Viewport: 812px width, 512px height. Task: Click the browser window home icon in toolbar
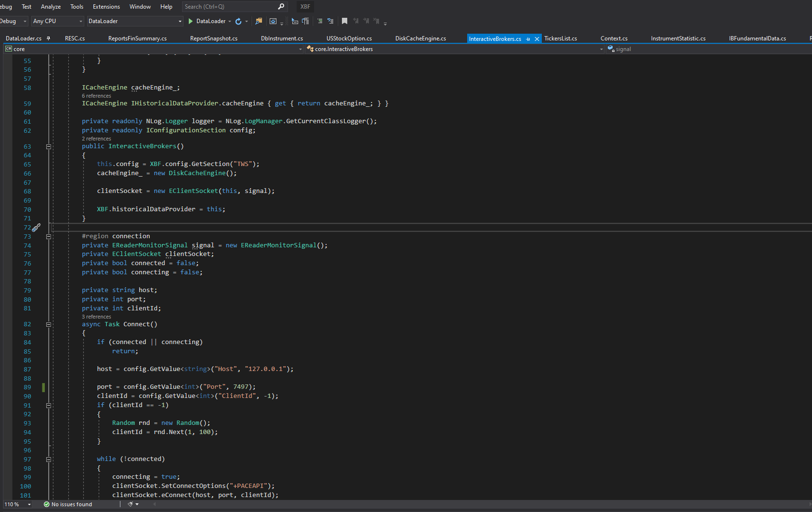(x=273, y=21)
